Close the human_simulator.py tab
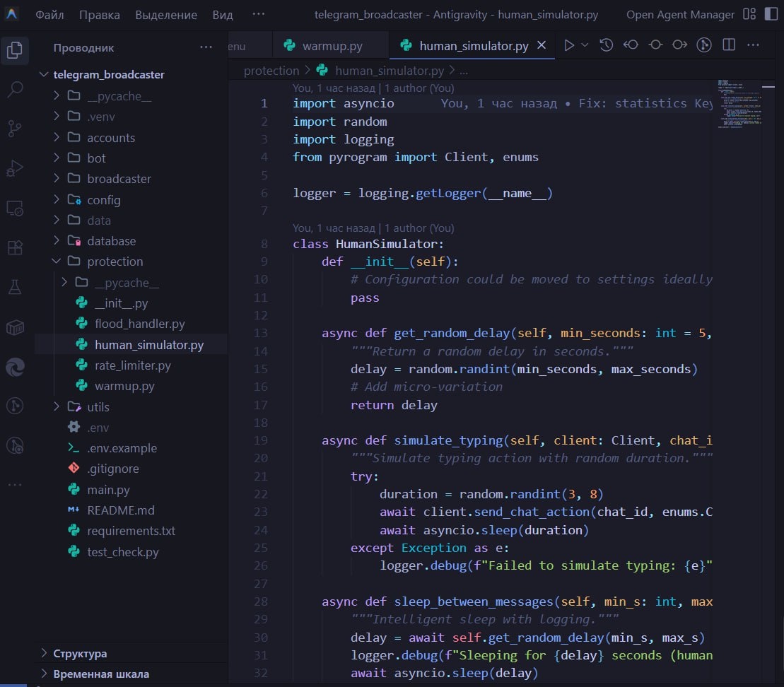 [x=542, y=45]
